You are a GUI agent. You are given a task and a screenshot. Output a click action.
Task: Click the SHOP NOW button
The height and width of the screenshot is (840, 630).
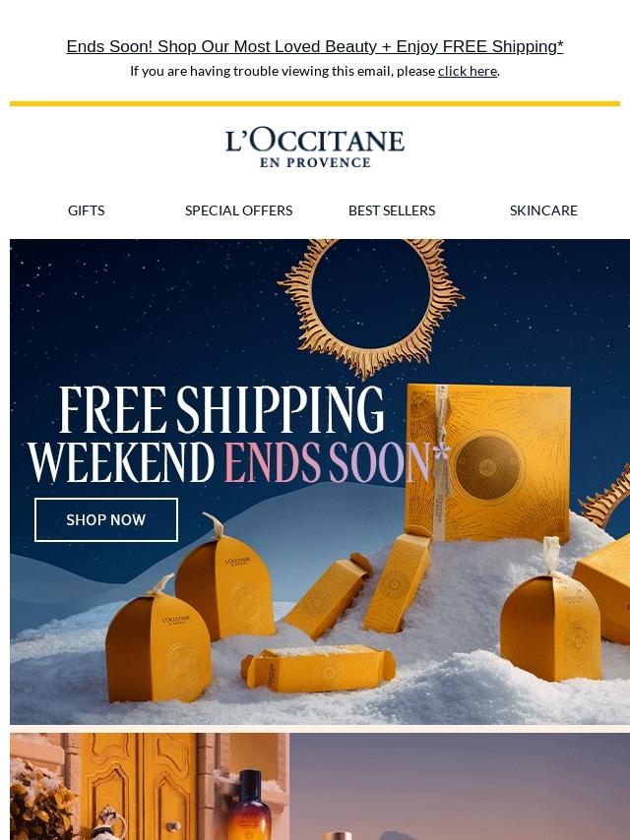click(x=106, y=519)
